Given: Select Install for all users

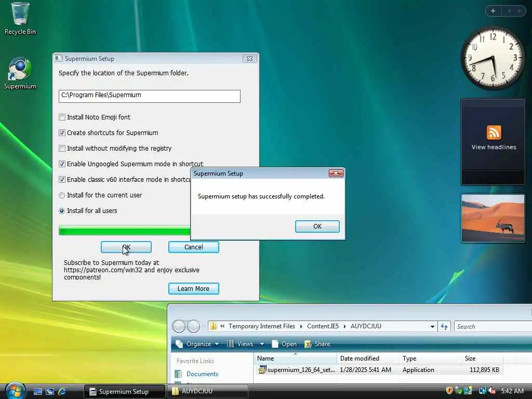Looking at the screenshot, I should tap(62, 211).
